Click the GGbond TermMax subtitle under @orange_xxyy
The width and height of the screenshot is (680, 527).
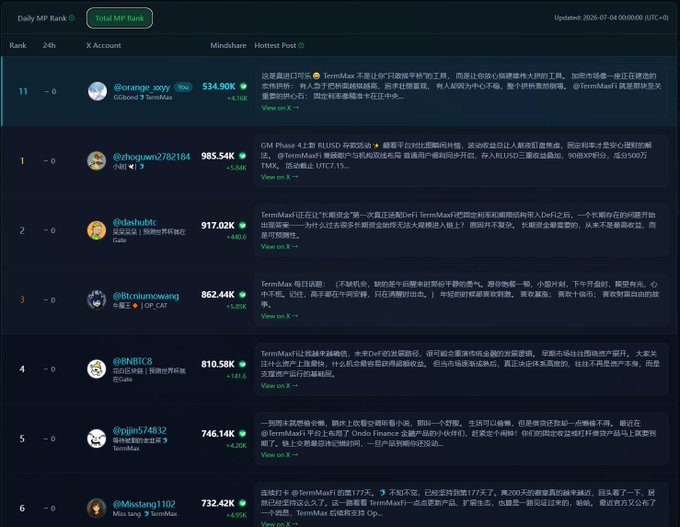click(143, 98)
